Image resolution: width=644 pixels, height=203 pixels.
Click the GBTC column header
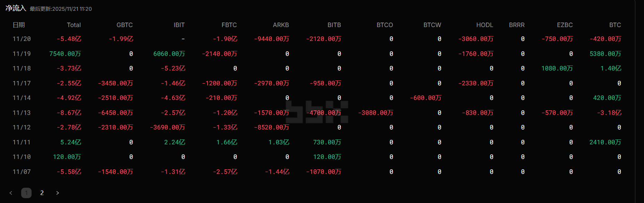coord(125,25)
